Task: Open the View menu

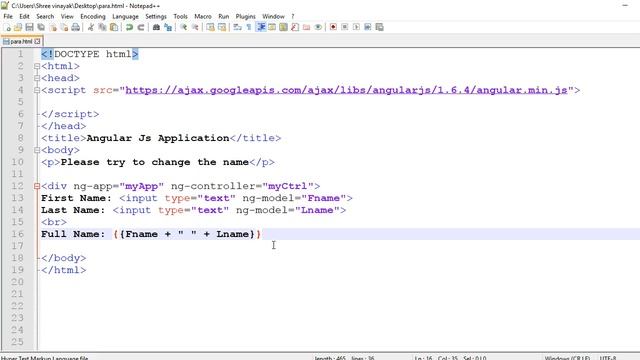Action: [67, 16]
